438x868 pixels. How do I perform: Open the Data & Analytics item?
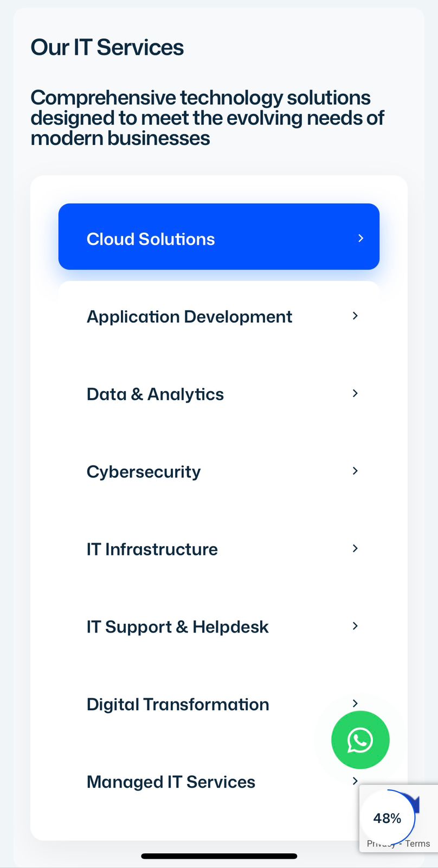tap(155, 394)
